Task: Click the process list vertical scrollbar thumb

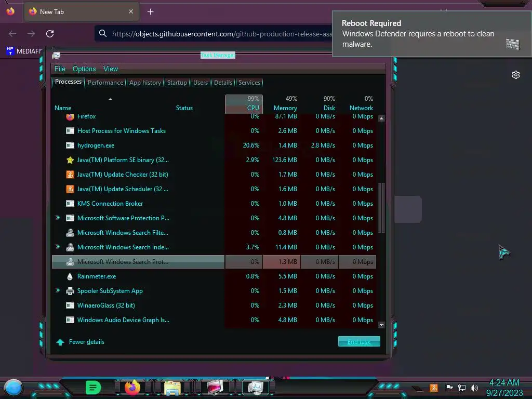Action: (381, 208)
